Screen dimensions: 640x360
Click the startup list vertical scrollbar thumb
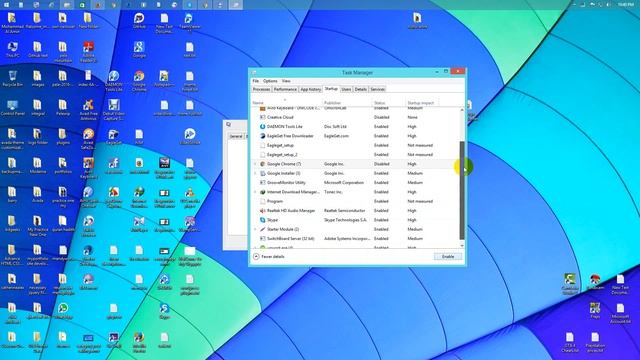pyautogui.click(x=462, y=190)
